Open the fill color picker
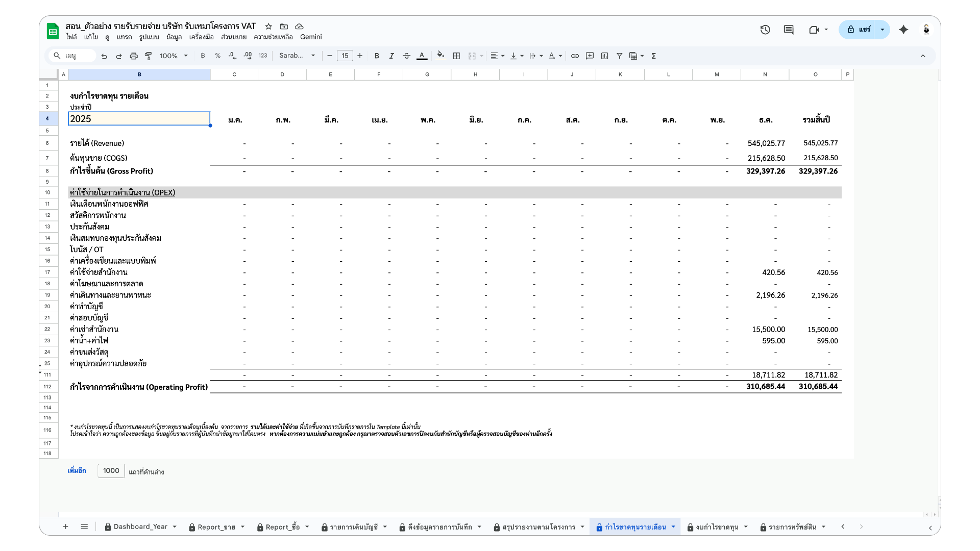Screen dimensions: 980x551 coord(440,56)
